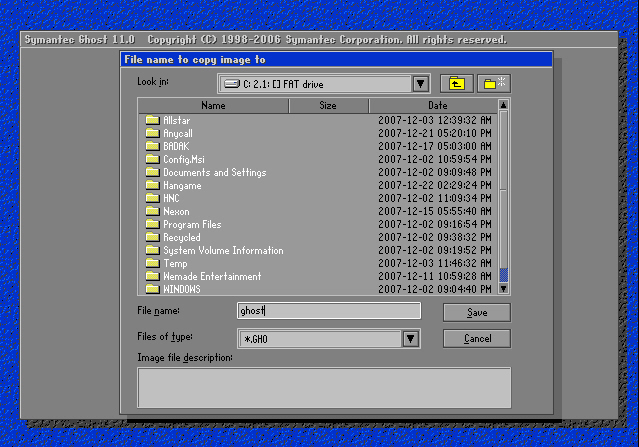Click the date 2007-12-03 12:39:32 AM
This screenshot has width=639, height=447.
[x=435, y=120]
